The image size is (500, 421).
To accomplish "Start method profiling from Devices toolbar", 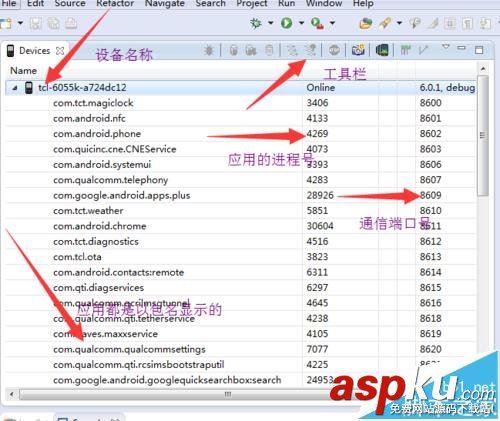I will (x=310, y=50).
